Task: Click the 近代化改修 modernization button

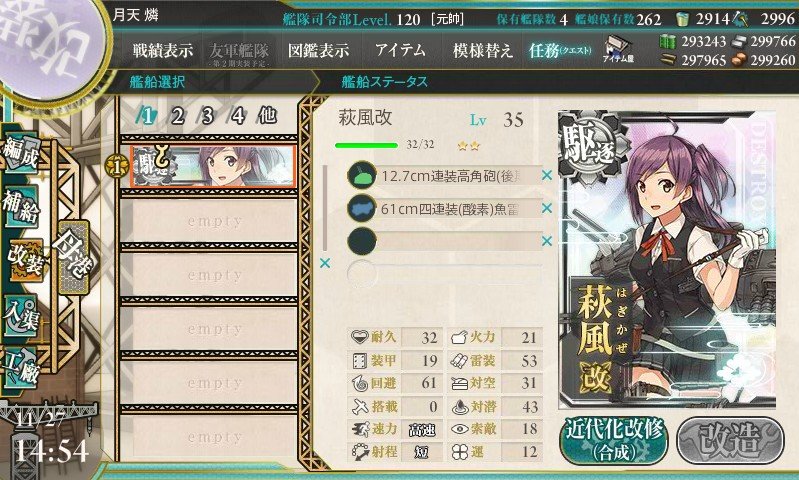Action: 615,441
